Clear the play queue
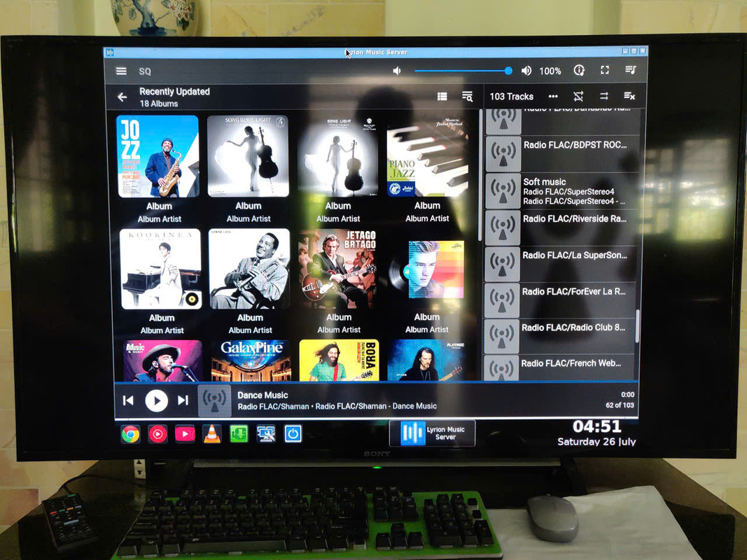This screenshot has height=560, width=747. click(629, 96)
